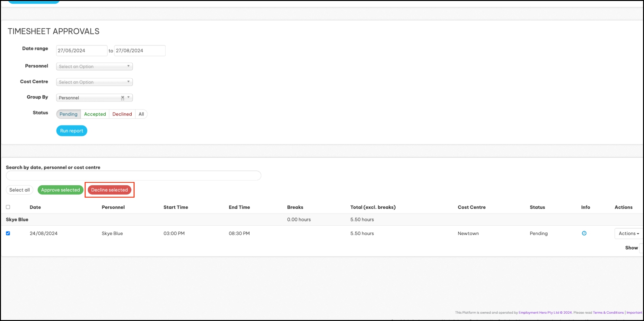Open the Actions menu for Skye Blue
Viewport: 644px width, 321px height.
(x=629, y=233)
